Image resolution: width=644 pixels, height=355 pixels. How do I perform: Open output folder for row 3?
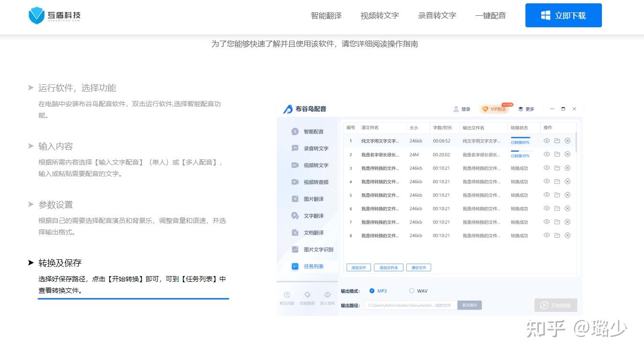(x=557, y=168)
